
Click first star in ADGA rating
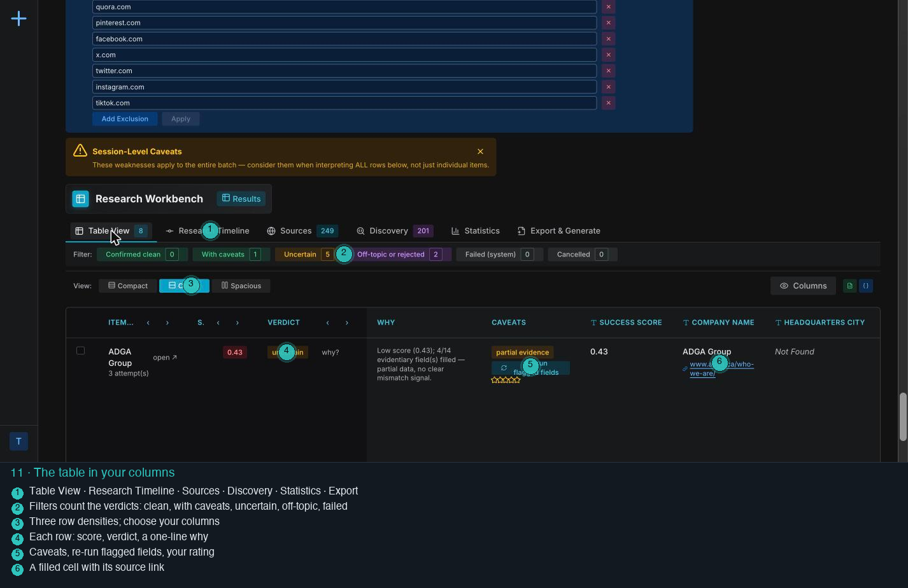pos(494,380)
